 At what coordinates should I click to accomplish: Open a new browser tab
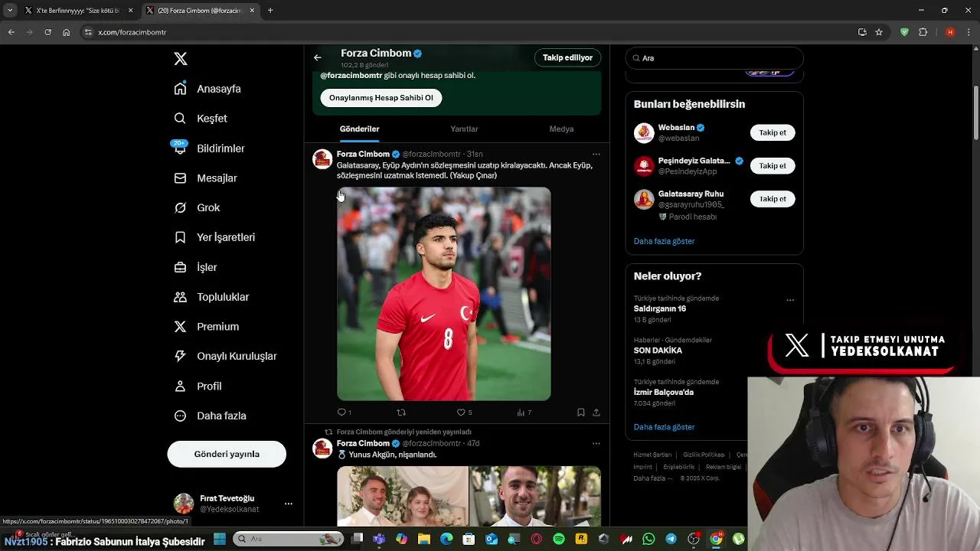pos(270,11)
